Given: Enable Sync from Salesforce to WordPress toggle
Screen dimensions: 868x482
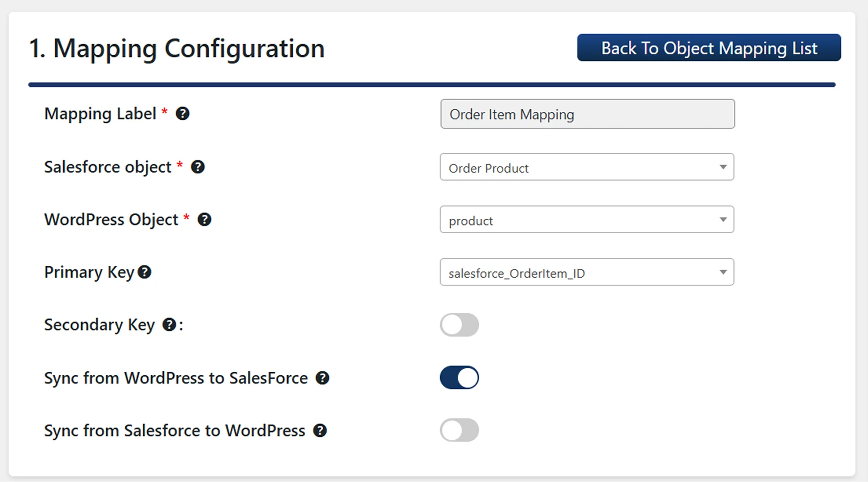Looking at the screenshot, I should pyautogui.click(x=459, y=430).
